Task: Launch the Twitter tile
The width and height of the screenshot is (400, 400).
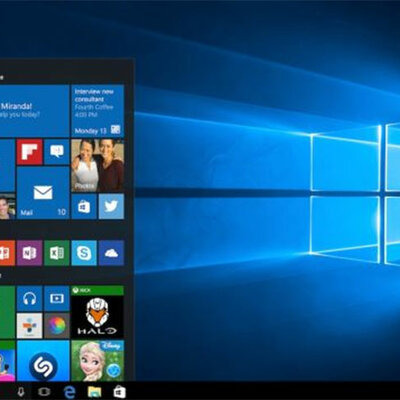Action: coord(111,207)
